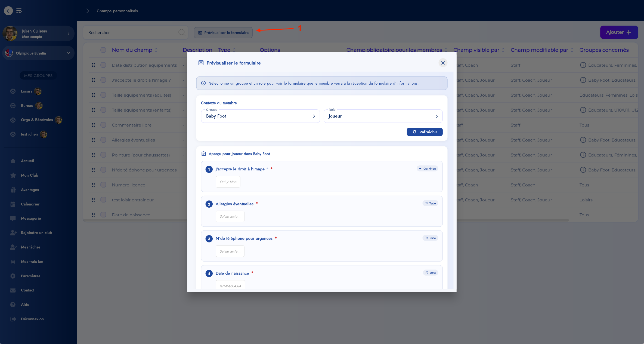Open Calendrier menu item
This screenshot has width=644, height=344.
tap(30, 204)
